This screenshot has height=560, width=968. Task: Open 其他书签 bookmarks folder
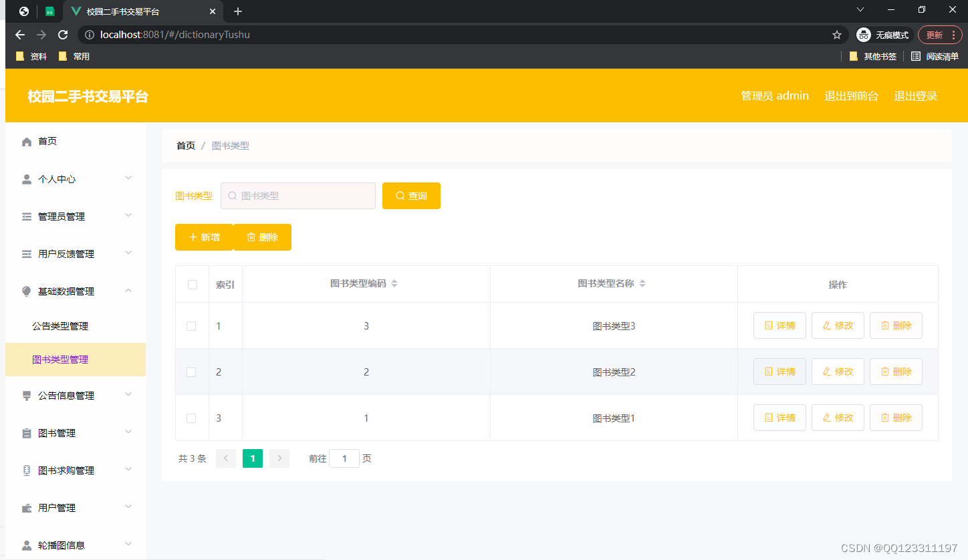pyautogui.click(x=873, y=57)
